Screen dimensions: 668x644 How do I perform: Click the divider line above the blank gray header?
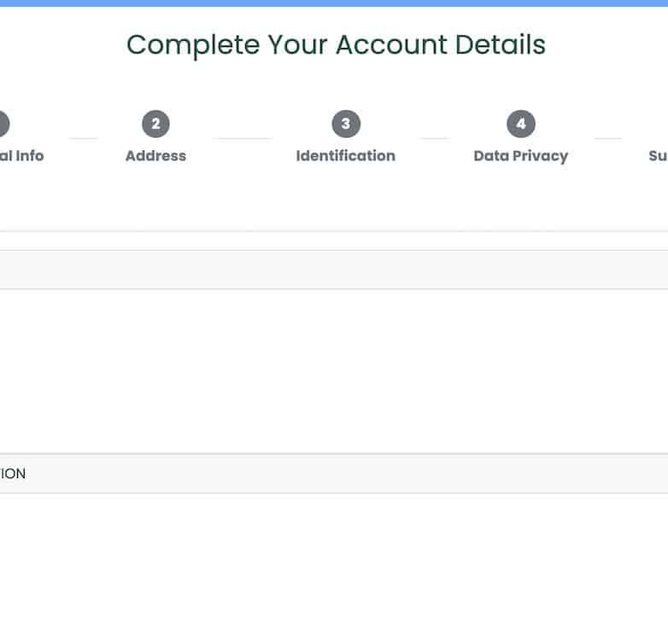333,231
